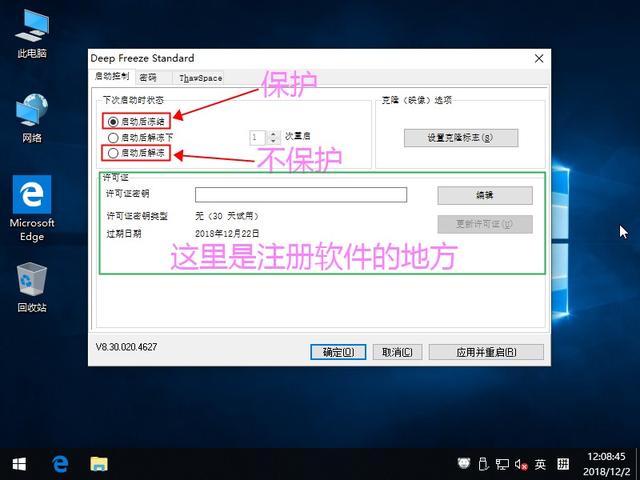
Task: Increase the restart count spinner
Action: pos(273,134)
